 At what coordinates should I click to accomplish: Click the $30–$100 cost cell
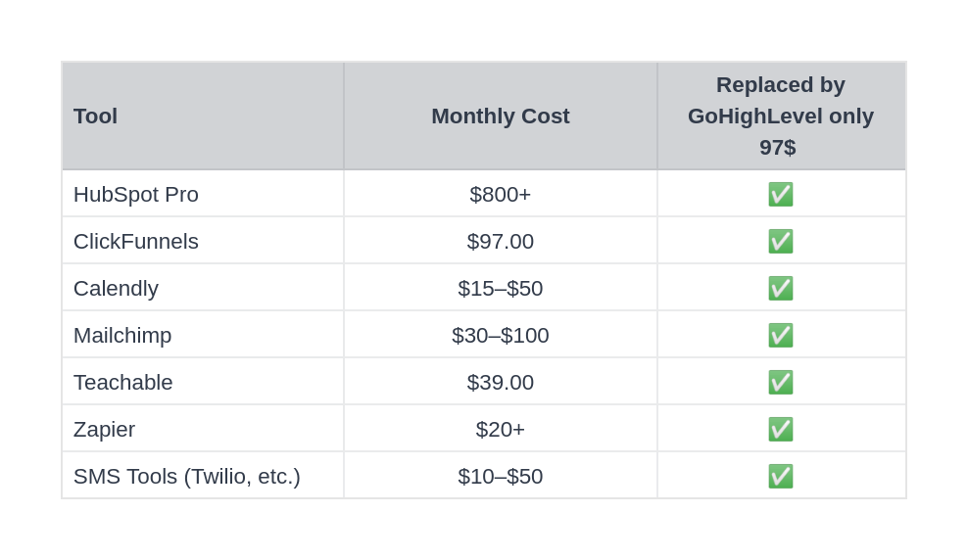[500, 336]
